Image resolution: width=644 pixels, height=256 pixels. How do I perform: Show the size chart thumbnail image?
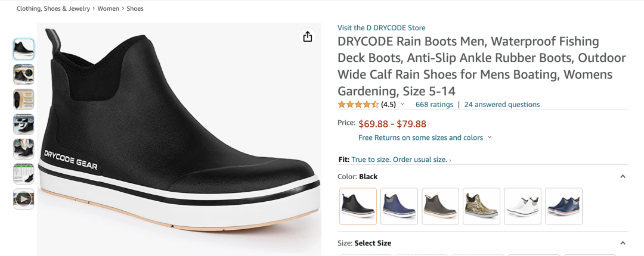24,174
